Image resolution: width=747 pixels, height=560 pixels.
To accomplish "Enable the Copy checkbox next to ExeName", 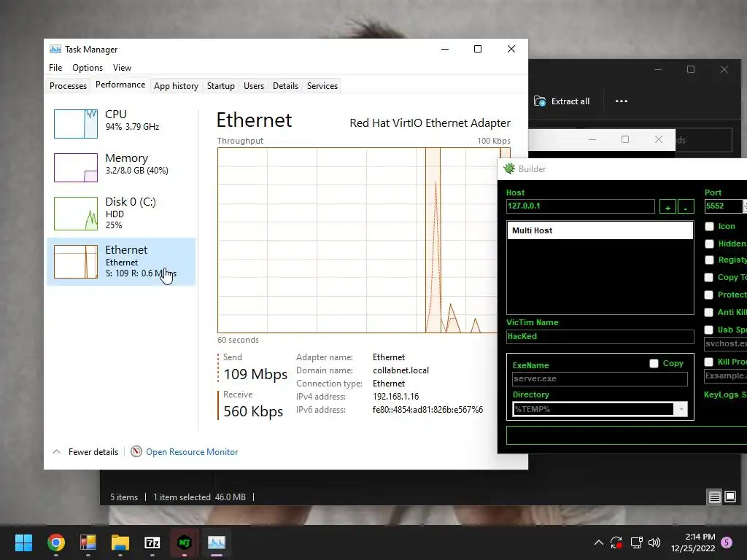I will click(x=654, y=363).
